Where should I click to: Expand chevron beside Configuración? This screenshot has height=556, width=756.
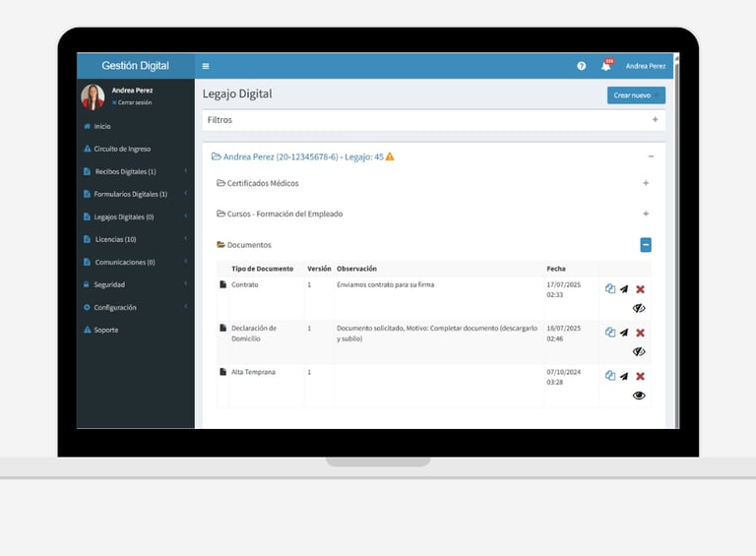click(x=186, y=307)
